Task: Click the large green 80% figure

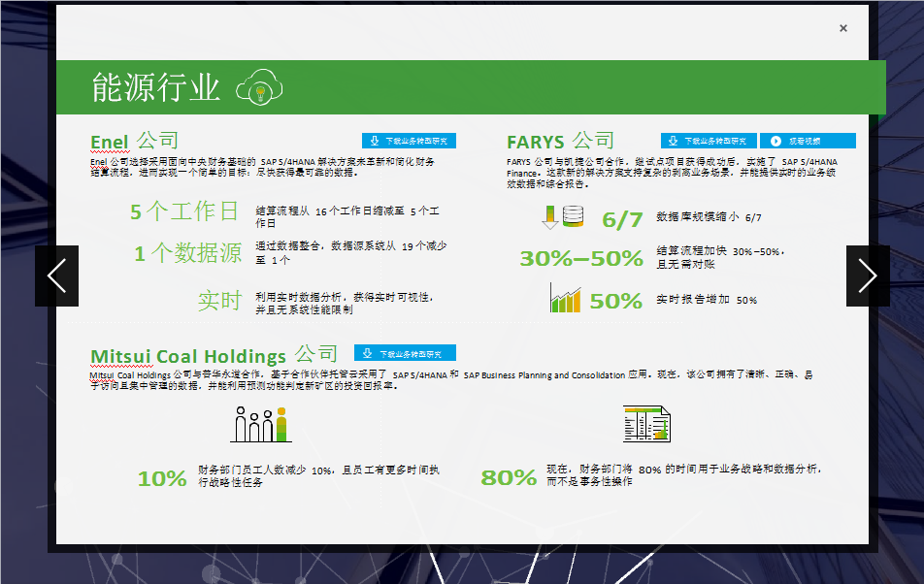Action: point(510,477)
